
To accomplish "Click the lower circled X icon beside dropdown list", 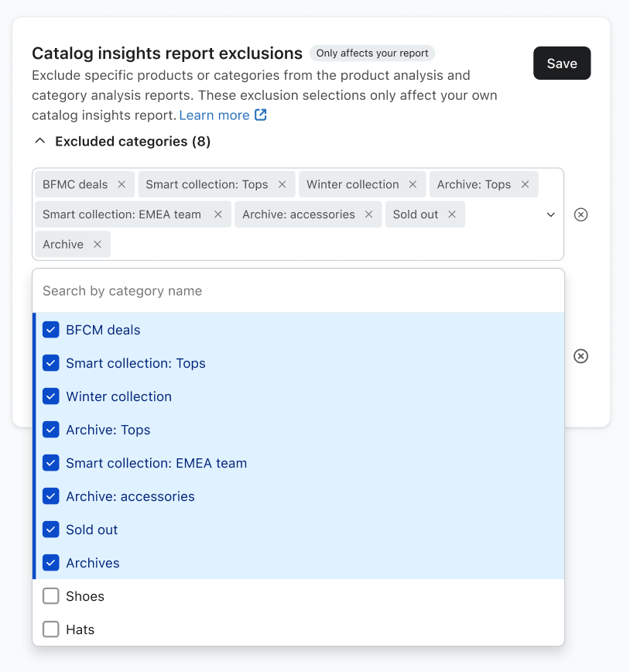I will click(580, 356).
